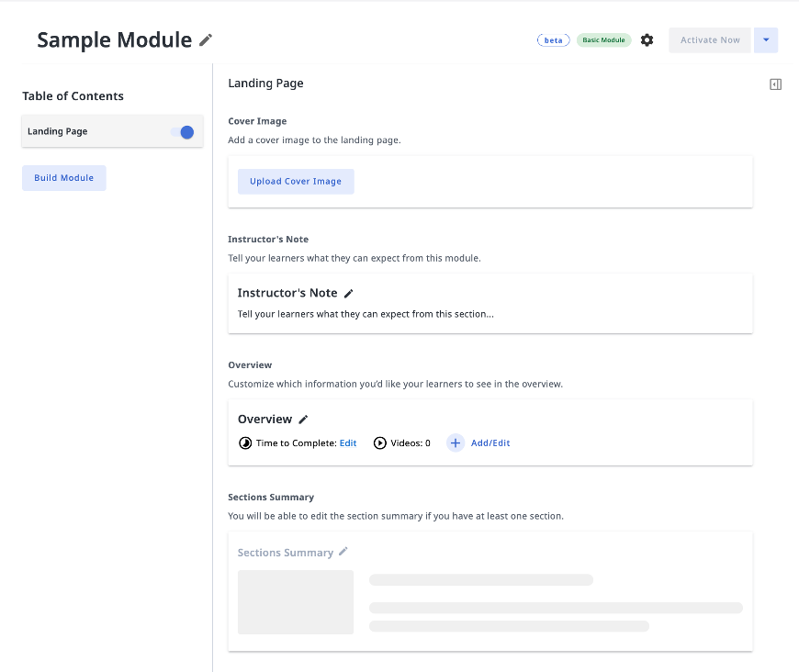Viewport: 799px width, 672px height.
Task: Click Sections Summary pencil icon
Action: click(343, 551)
